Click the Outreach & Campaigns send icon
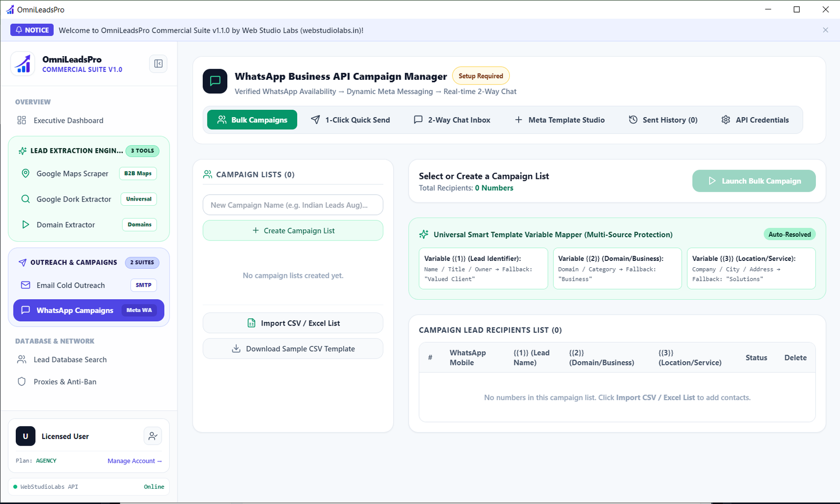The image size is (840, 504). point(23,262)
